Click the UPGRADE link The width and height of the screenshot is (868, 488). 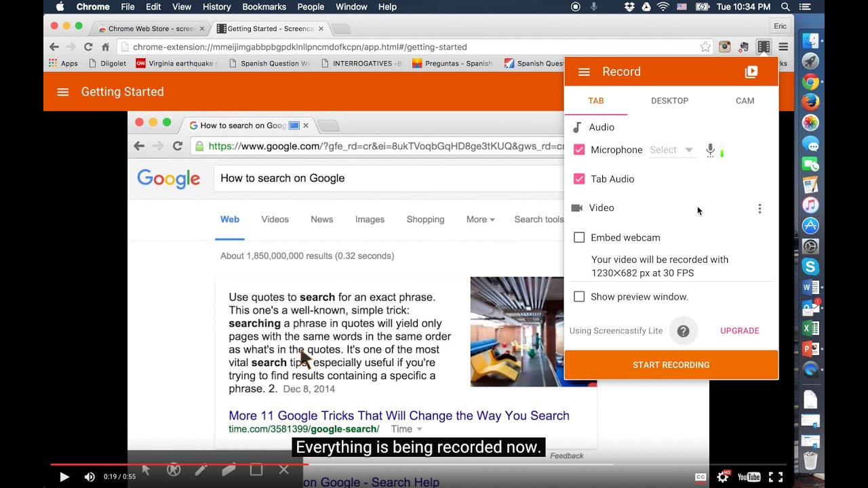click(x=740, y=331)
